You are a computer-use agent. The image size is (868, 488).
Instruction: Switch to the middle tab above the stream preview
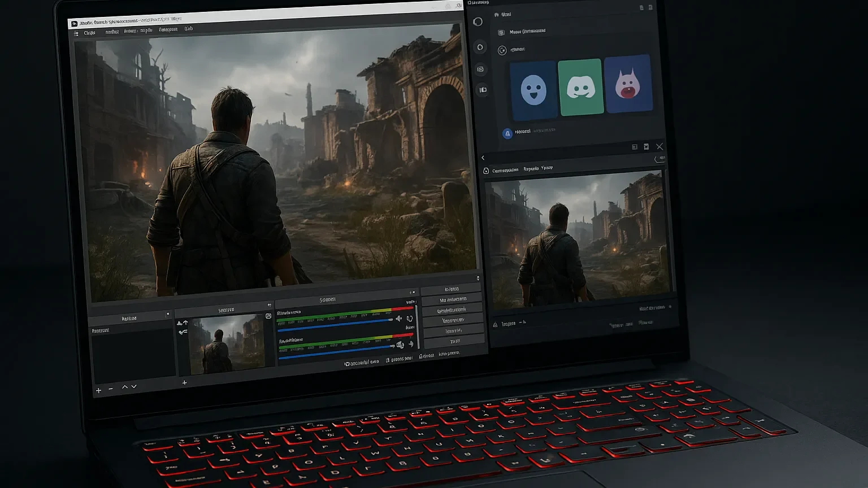pyautogui.click(x=531, y=169)
